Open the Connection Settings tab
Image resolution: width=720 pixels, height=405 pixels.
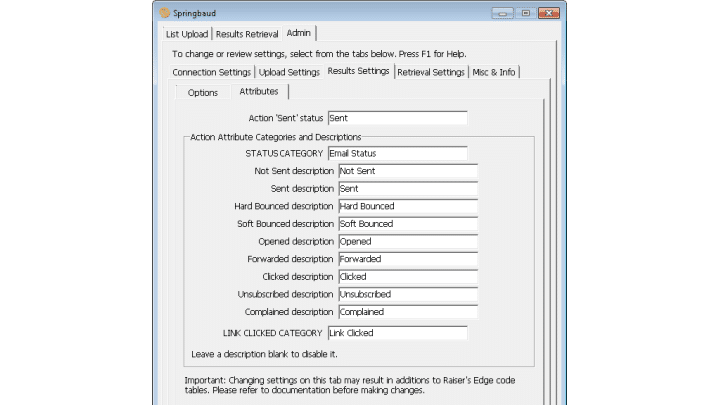pyautogui.click(x=212, y=72)
